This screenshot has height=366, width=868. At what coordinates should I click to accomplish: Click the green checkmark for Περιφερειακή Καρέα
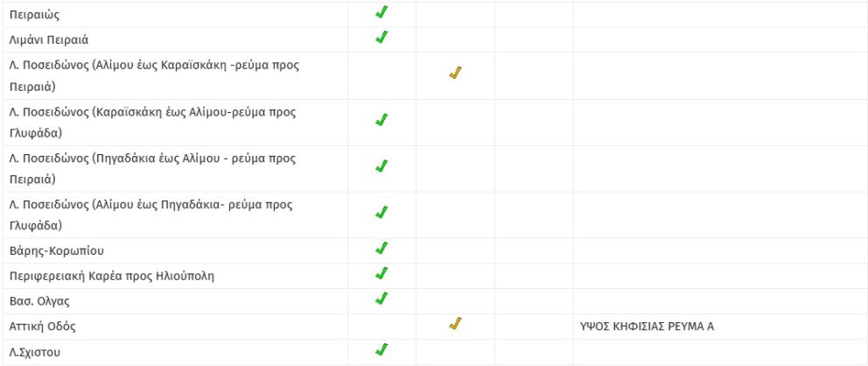[x=381, y=274]
